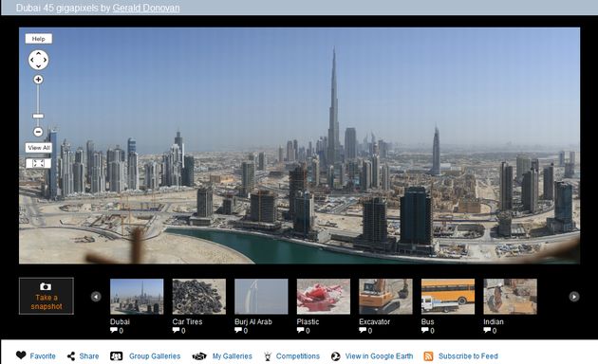598x364 pixels.
Task: Open the Car Tires snapshot thumbnail
Action: pyautogui.click(x=199, y=297)
